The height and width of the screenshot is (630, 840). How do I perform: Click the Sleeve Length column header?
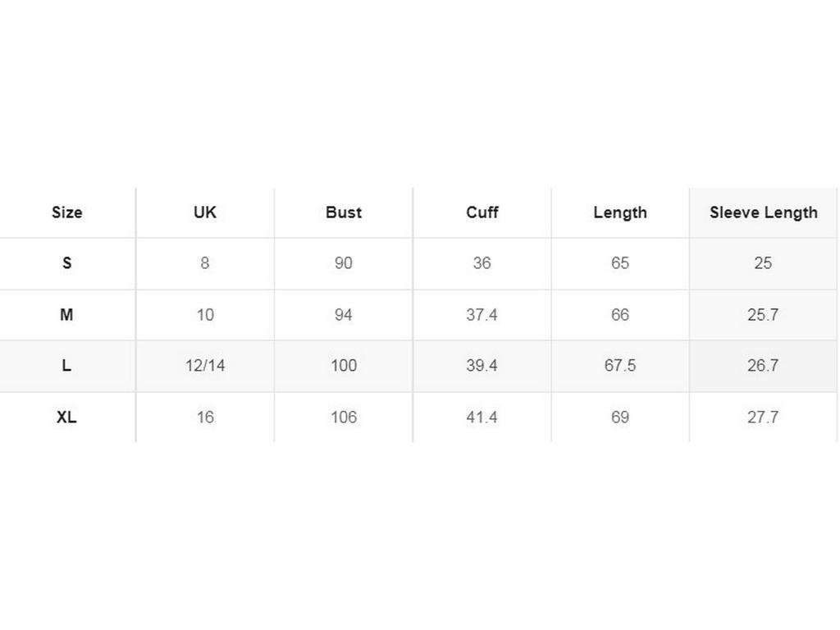(x=763, y=212)
